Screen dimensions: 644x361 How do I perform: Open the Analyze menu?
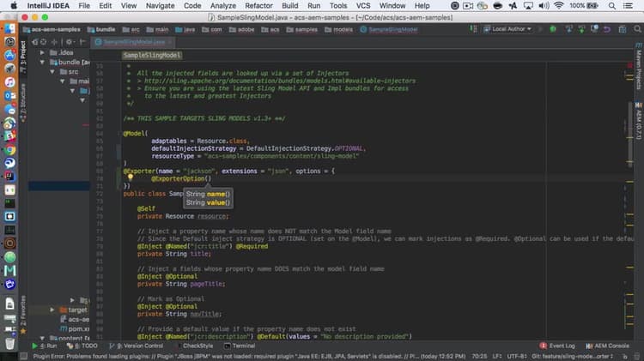pyautogui.click(x=223, y=6)
